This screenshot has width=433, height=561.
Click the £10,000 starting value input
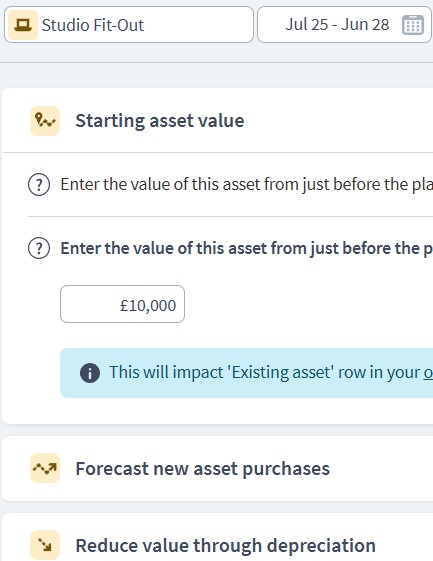122,304
